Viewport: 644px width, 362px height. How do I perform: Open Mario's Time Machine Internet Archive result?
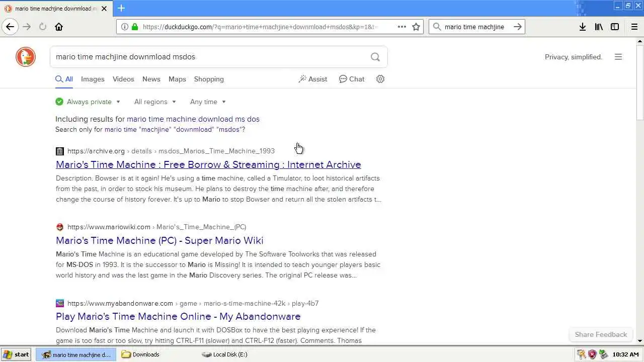[208, 164]
